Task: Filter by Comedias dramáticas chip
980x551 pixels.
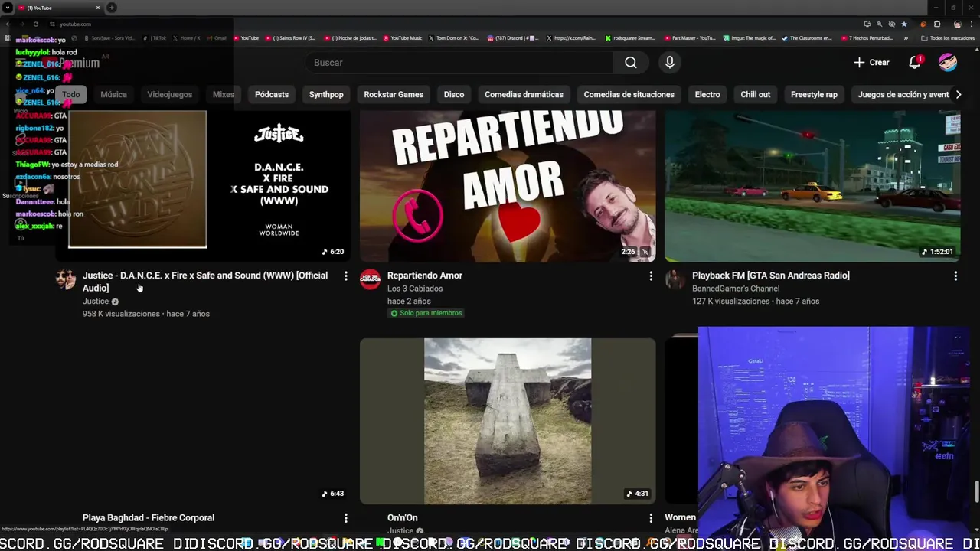Action: point(524,94)
